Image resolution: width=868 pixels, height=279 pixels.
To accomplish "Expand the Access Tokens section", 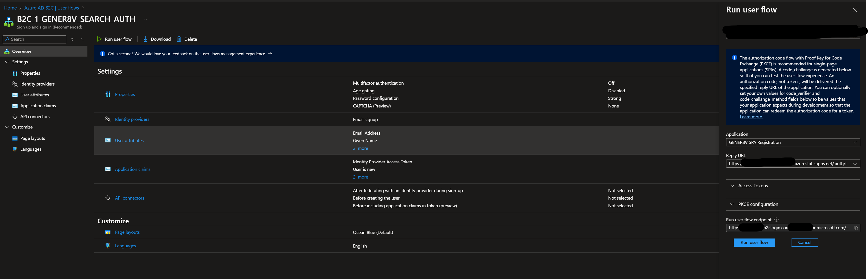I will coord(793,186).
